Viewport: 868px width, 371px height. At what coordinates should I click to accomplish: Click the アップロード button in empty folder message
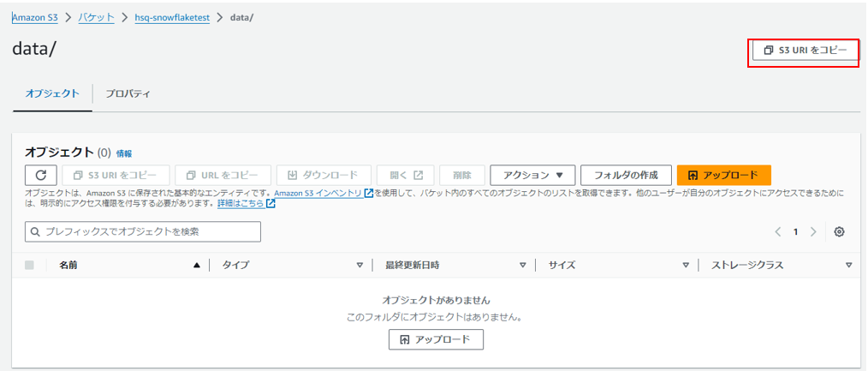437,339
